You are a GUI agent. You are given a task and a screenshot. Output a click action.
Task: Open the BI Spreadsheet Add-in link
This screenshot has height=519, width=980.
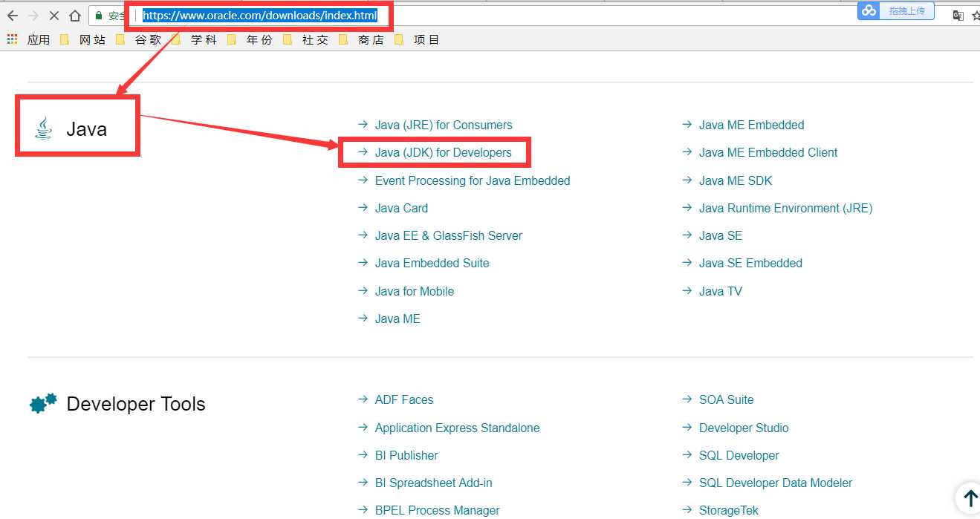434,483
